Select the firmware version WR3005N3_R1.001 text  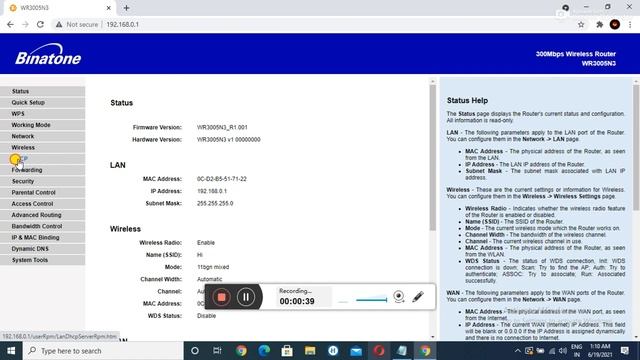coord(222,127)
